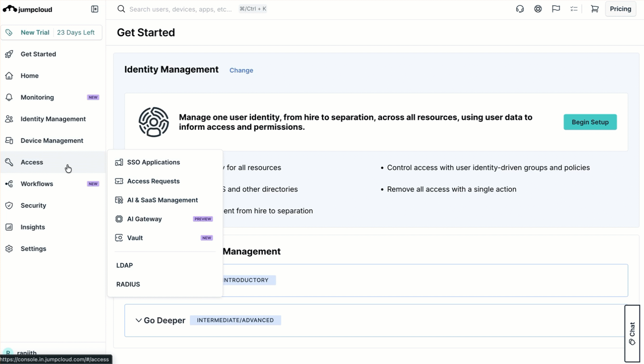Screen dimensions: 644x364
Task: Go to Home in sidebar
Action: (x=53, y=76)
